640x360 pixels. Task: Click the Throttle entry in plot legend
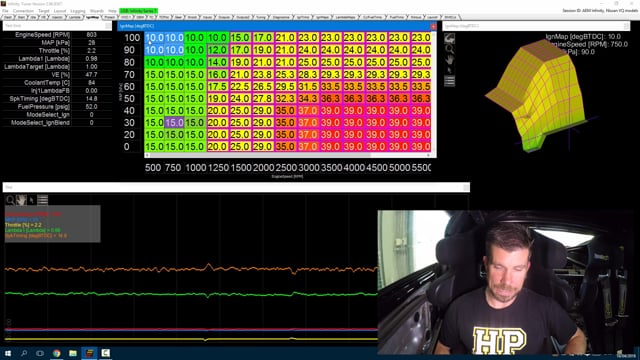pyautogui.click(x=23, y=225)
